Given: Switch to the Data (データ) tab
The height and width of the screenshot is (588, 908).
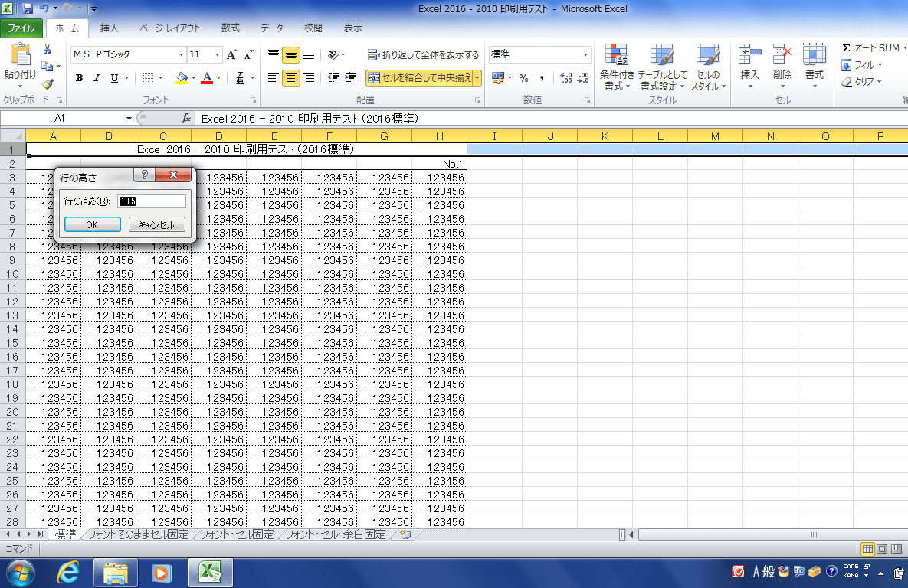Looking at the screenshot, I should tap(271, 28).
